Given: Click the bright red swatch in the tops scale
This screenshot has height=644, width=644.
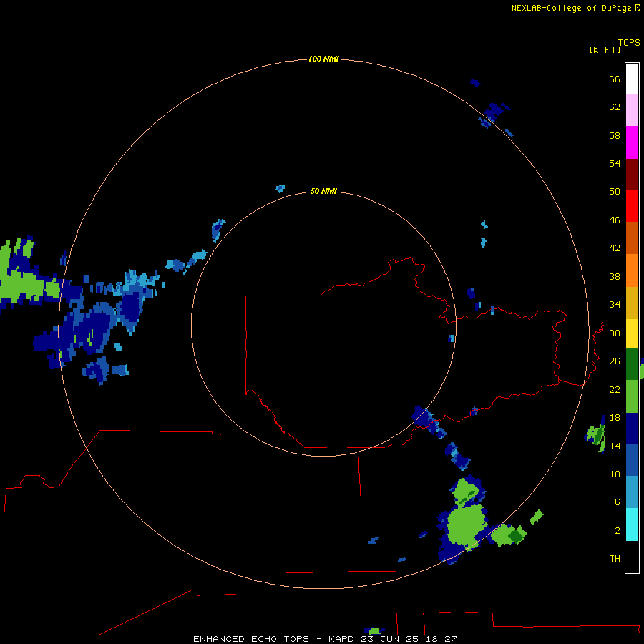Looking at the screenshot, I should click(x=632, y=206).
